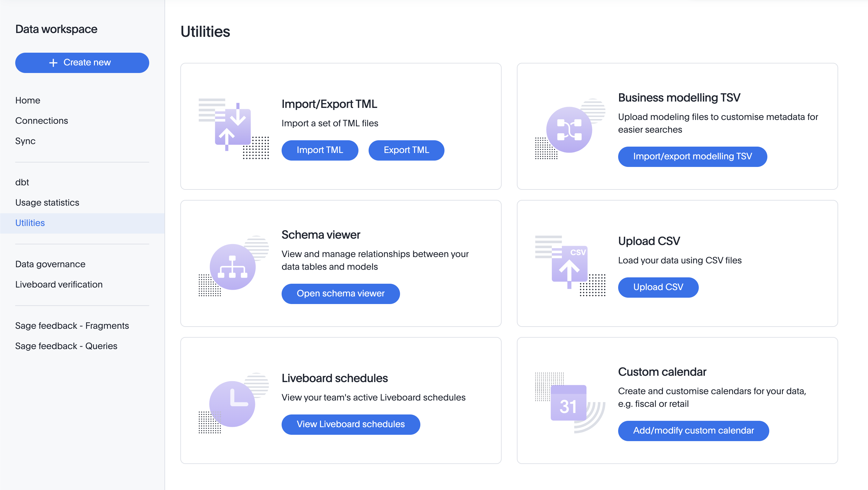Click the Liveboard schedules clock icon
Viewport: 868px width, 490px height.
[x=232, y=403]
